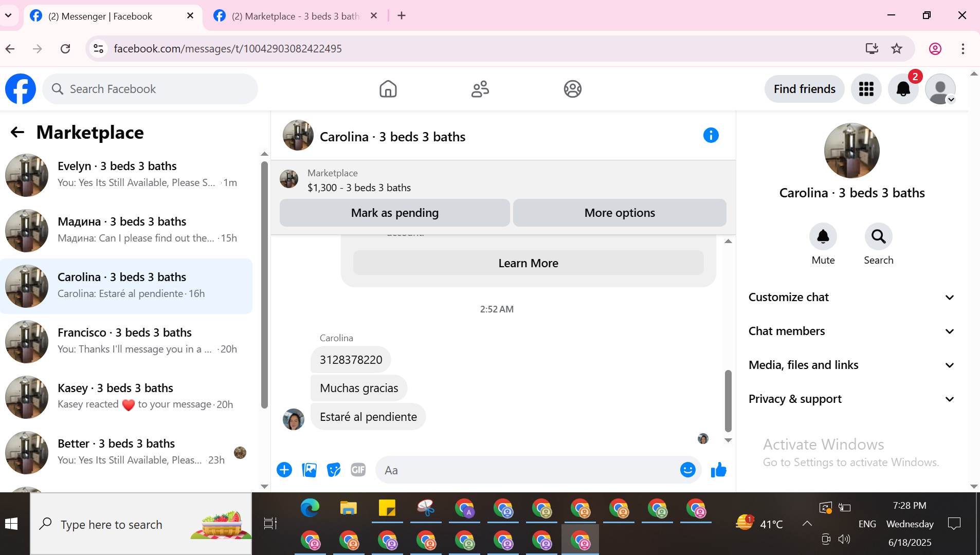
Task: Select the Carolina conversation in the list
Action: pos(126,286)
